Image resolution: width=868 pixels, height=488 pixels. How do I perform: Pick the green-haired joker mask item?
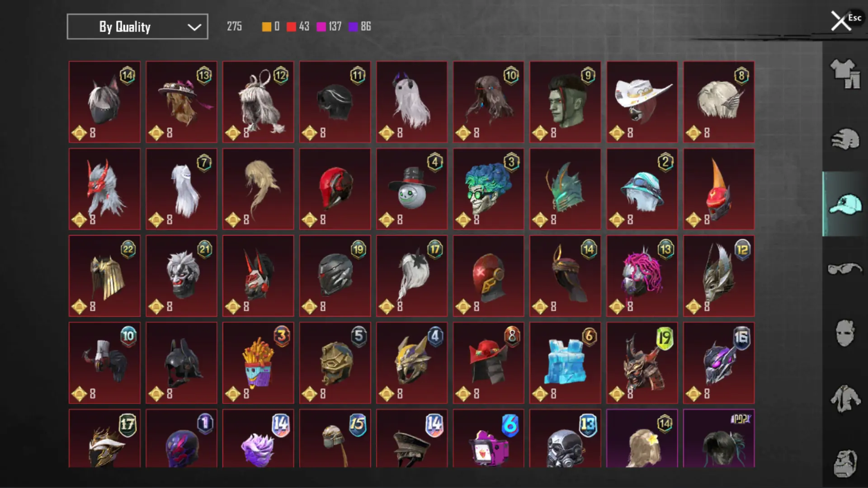[489, 189]
